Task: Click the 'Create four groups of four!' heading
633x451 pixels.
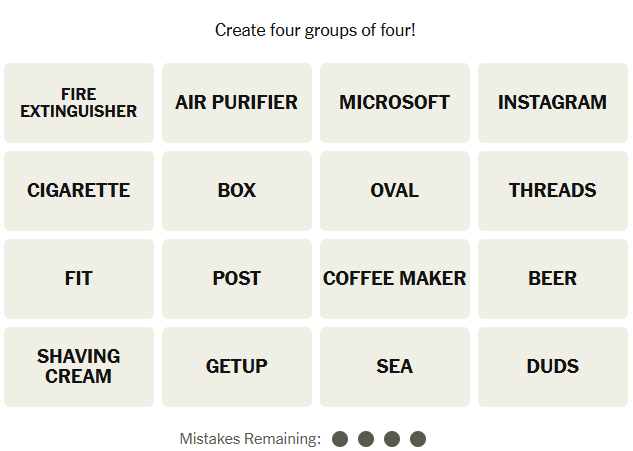Action: pos(316,30)
